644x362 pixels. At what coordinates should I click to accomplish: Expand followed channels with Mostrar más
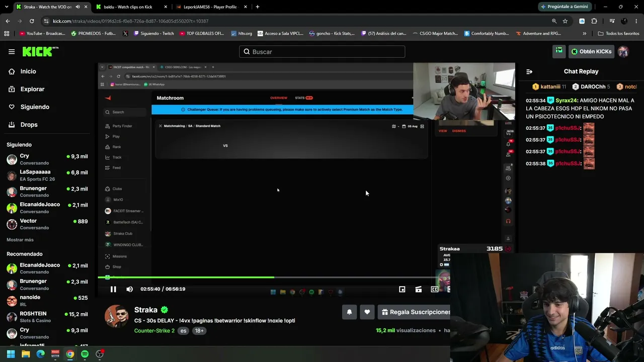[20, 240]
